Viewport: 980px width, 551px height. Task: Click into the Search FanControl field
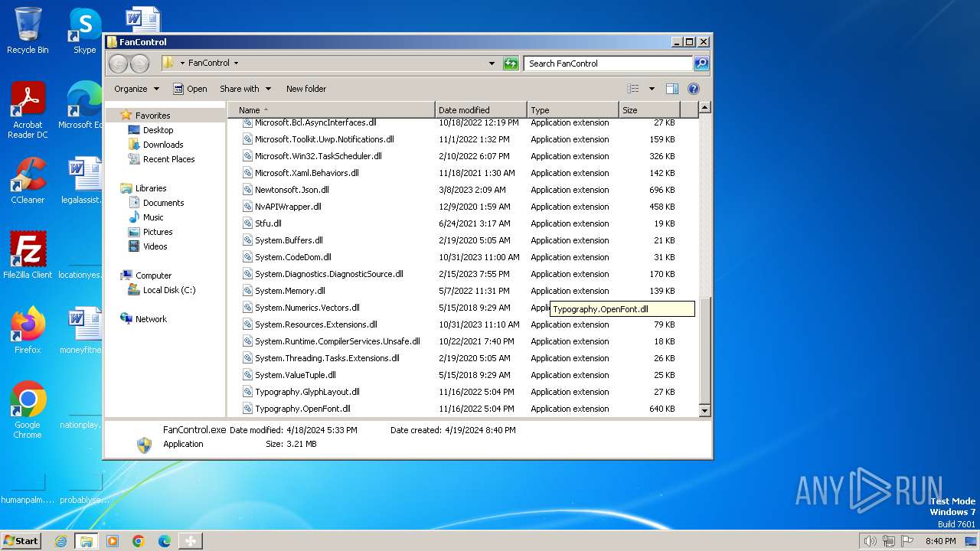click(x=608, y=64)
